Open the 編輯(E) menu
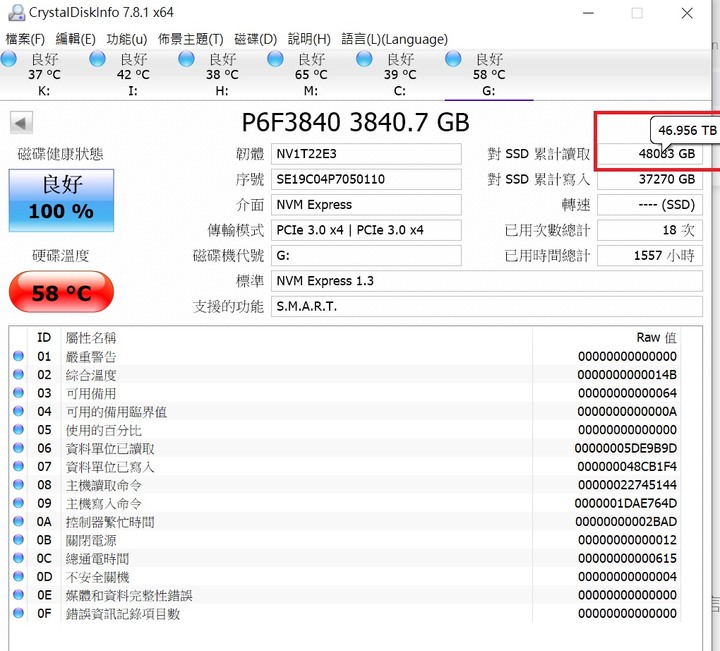 (x=75, y=39)
